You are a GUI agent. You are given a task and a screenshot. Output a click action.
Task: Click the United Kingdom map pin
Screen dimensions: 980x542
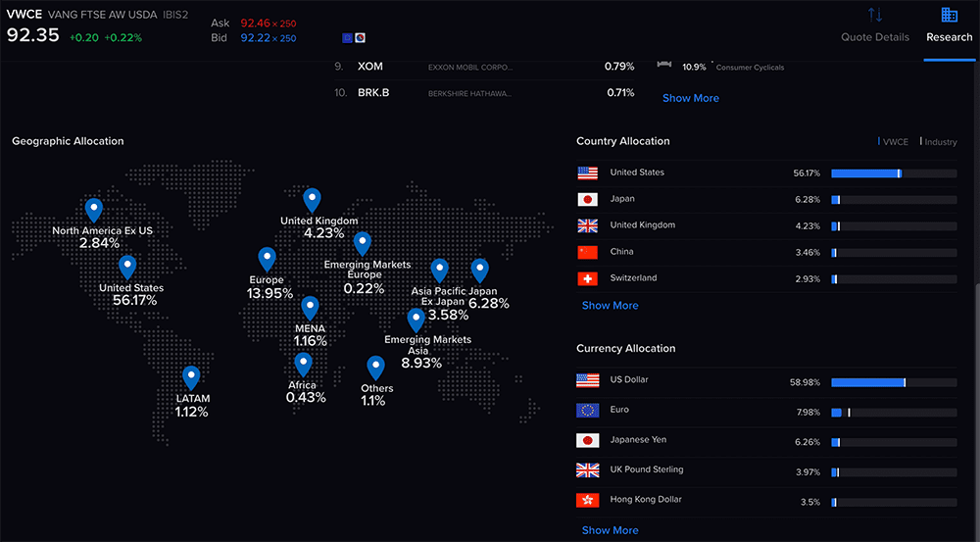(x=313, y=200)
